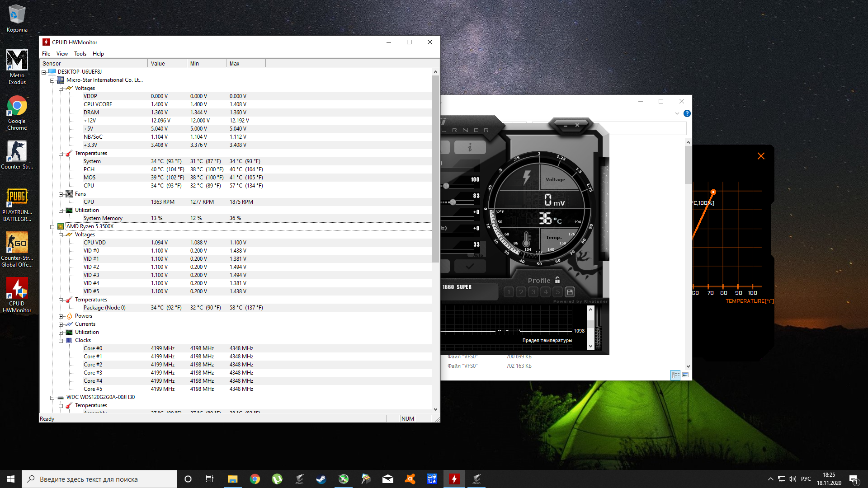Switch Explorer to large icons view
This screenshot has height=488, width=868.
tap(685, 375)
